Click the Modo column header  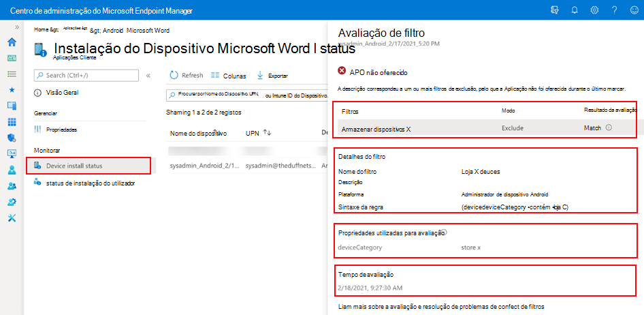point(509,110)
